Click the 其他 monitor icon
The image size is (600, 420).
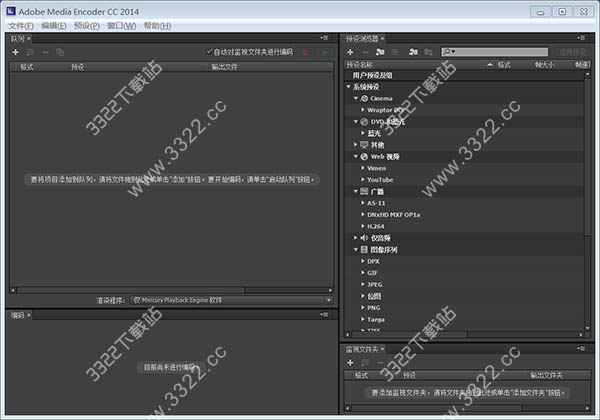364,145
